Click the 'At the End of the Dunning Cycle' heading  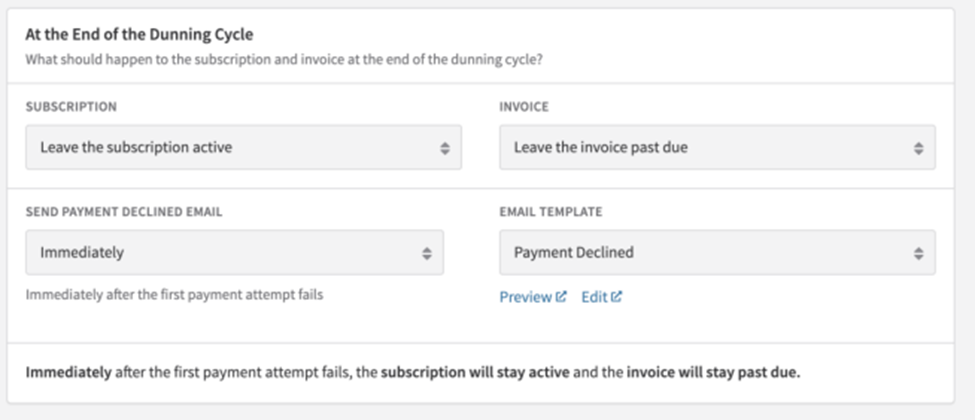139,35
